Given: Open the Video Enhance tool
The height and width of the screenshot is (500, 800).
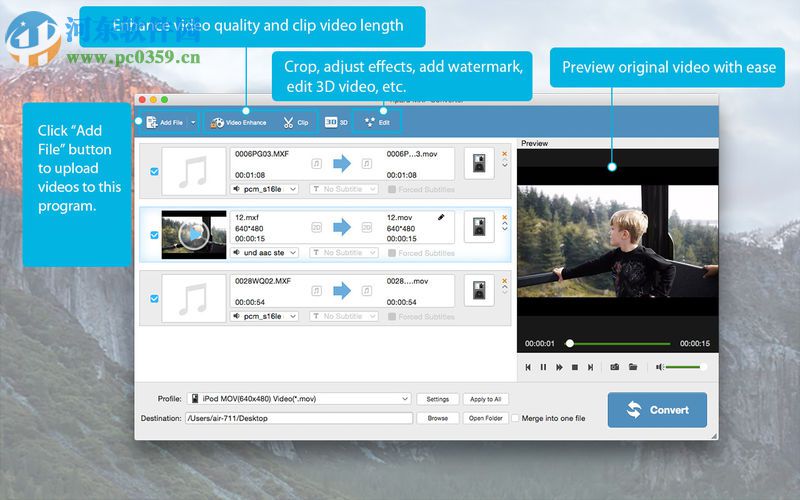Looking at the screenshot, I should 239,122.
